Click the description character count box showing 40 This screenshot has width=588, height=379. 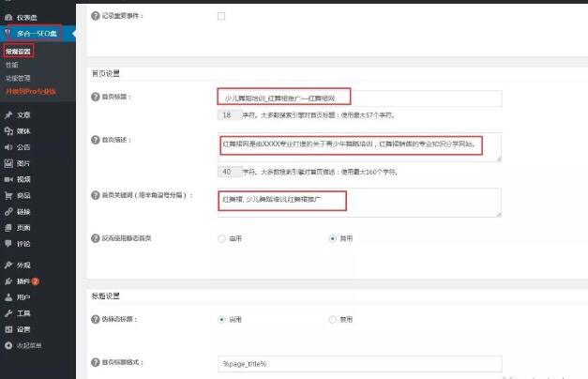click(230, 172)
